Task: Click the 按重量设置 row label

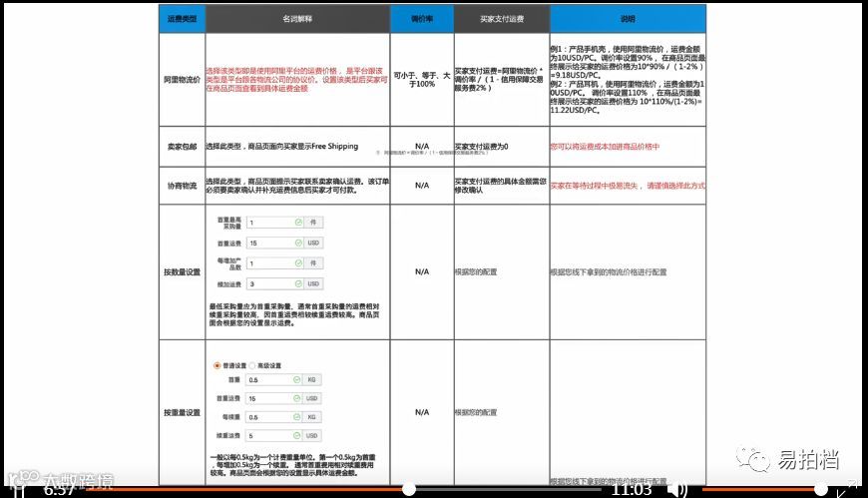Action: click(x=183, y=413)
